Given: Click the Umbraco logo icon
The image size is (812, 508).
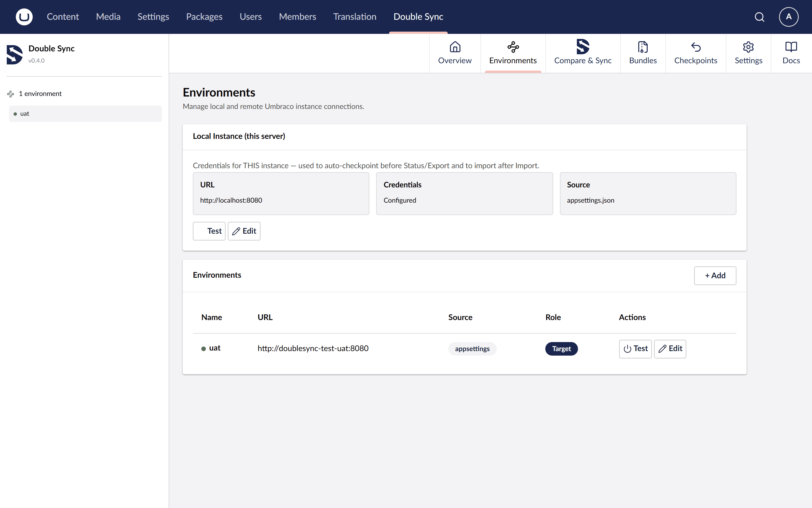Looking at the screenshot, I should pyautogui.click(x=24, y=17).
